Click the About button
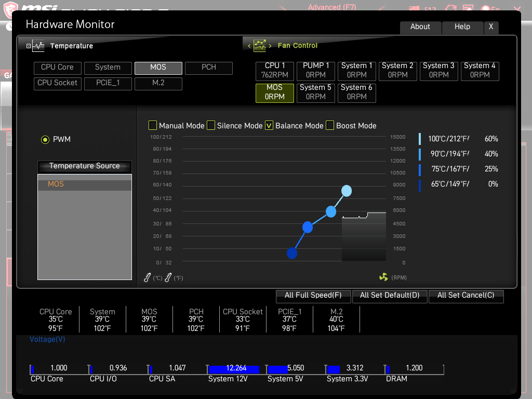The image size is (532, 399). (x=420, y=27)
